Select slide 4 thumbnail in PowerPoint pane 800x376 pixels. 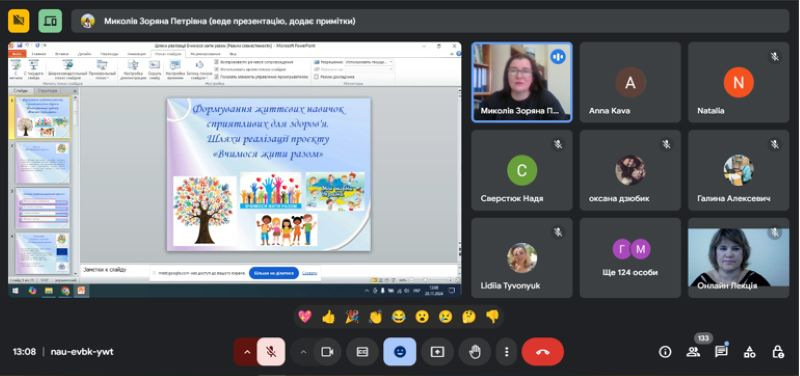[x=43, y=254]
